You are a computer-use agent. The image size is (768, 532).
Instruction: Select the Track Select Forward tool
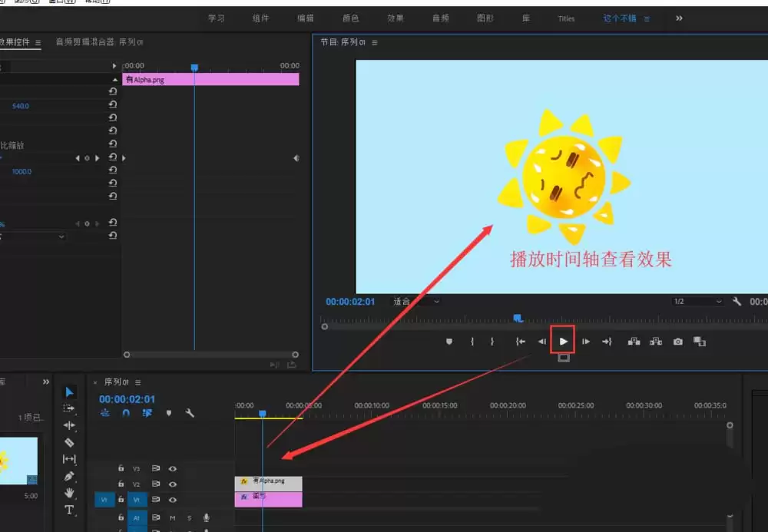[x=70, y=408]
